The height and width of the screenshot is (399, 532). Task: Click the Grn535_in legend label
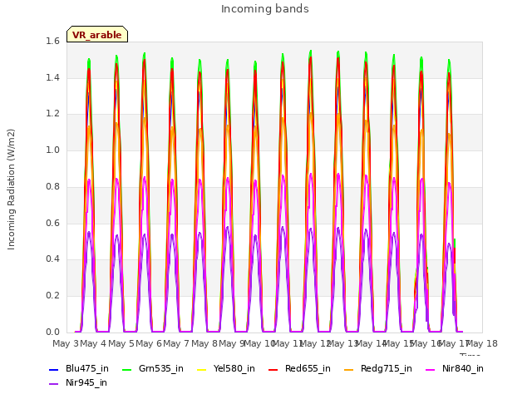[x=161, y=369]
